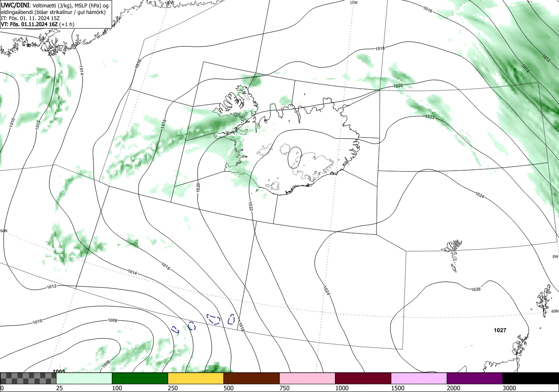
Task: Click the '0W' longitude label
Action: [555, 257]
